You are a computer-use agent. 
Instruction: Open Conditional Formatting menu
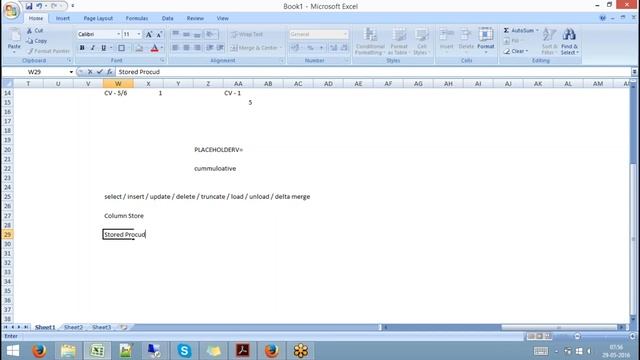[x=370, y=41]
